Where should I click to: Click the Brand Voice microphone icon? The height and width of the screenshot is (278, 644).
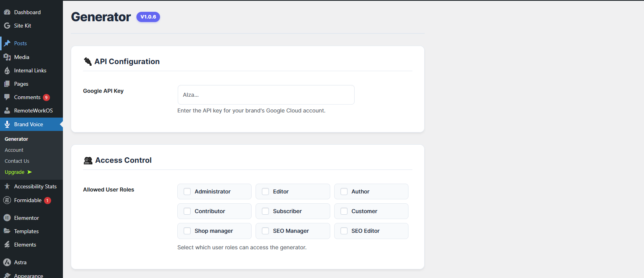pos(7,124)
